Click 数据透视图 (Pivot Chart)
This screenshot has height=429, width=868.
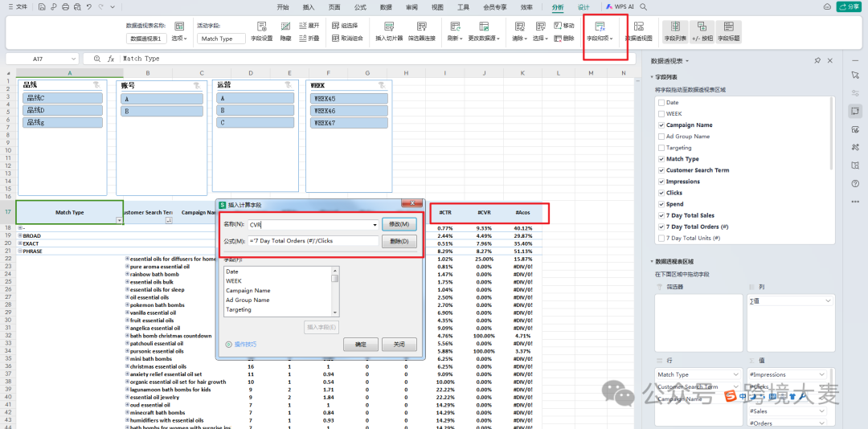point(638,32)
